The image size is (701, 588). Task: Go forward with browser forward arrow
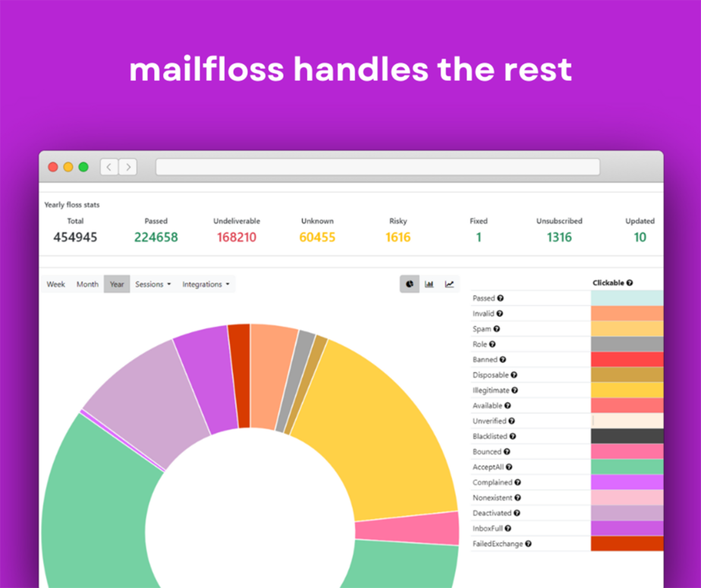point(128,167)
